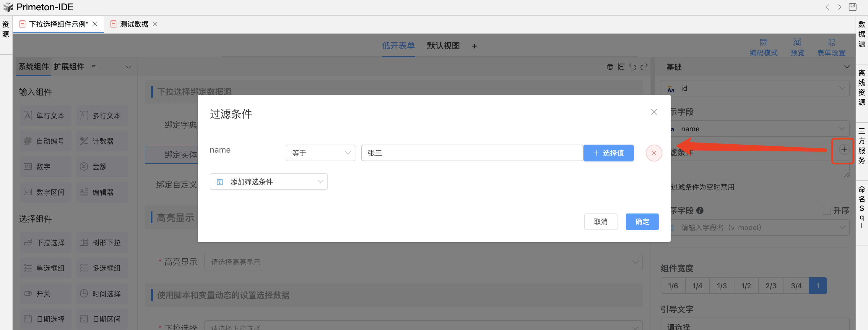Click the globe icon in the canvas toolbar
This screenshot has width=868, height=330.
609,67
